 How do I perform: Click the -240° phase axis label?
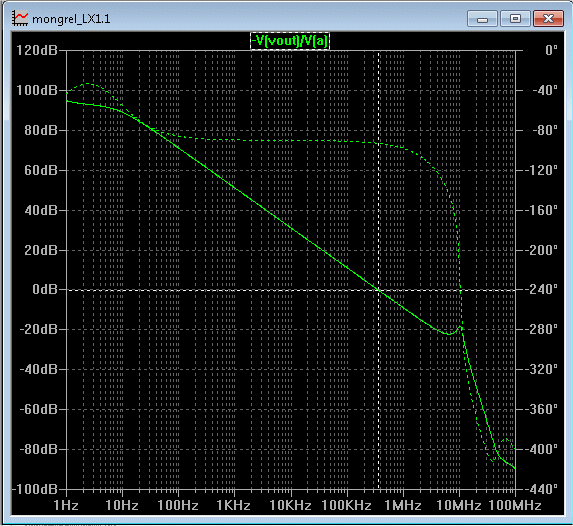click(x=543, y=289)
